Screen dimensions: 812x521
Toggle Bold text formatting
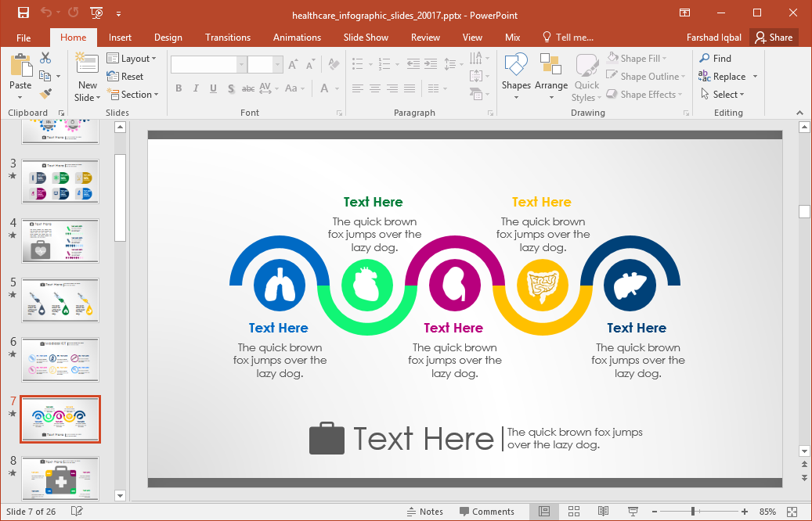click(x=179, y=88)
